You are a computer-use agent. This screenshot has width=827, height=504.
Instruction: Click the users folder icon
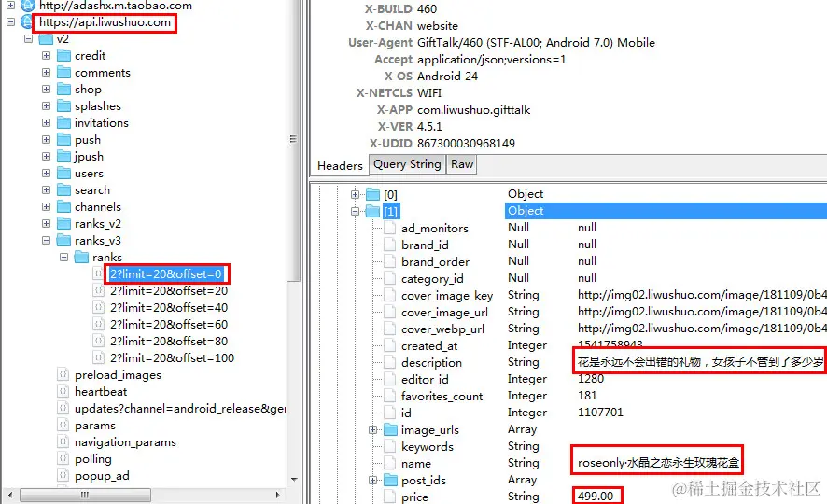[x=63, y=174]
